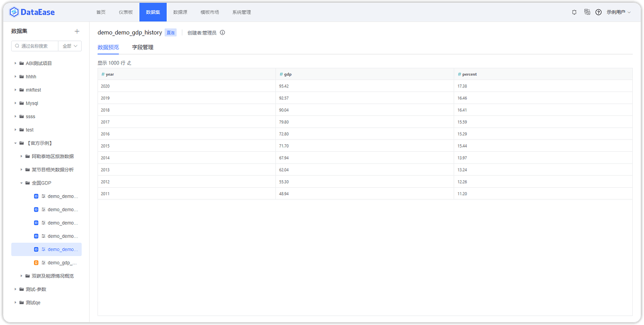Screen dimensions: 644x325
Task: Click the # type icon of the percent column
Action: coord(460,74)
